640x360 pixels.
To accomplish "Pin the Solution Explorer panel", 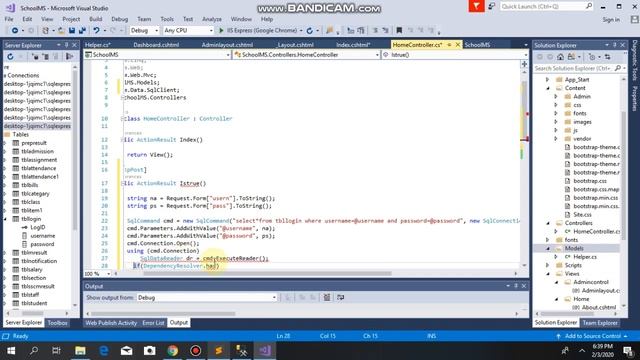I will (615, 45).
